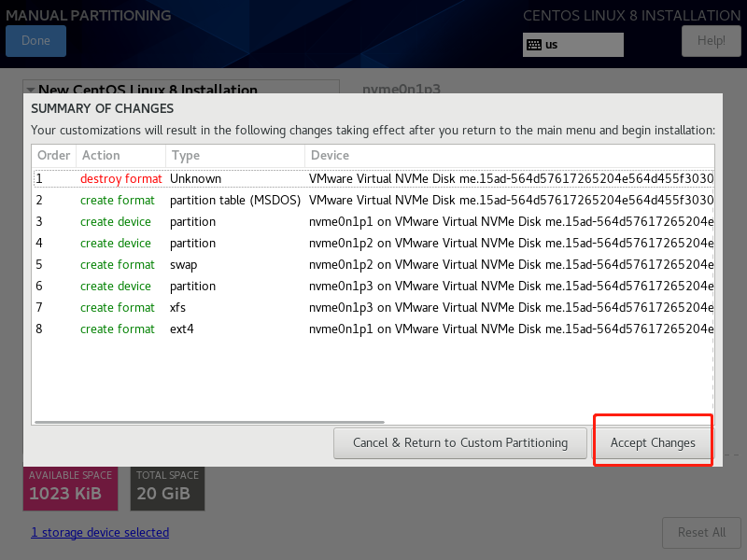Select row 7 create format xfs
The height and width of the screenshot is (560, 747).
tap(373, 307)
